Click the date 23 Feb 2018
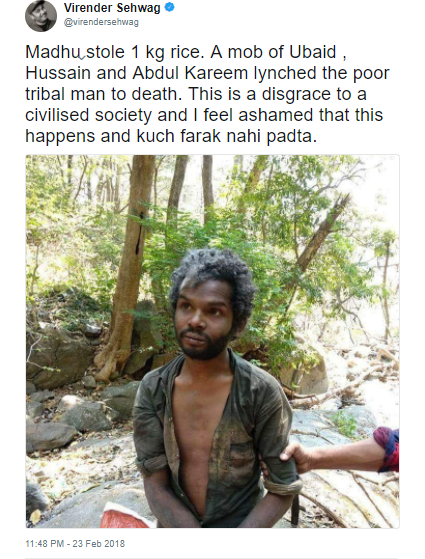The width and height of the screenshot is (425, 559). pos(99,544)
